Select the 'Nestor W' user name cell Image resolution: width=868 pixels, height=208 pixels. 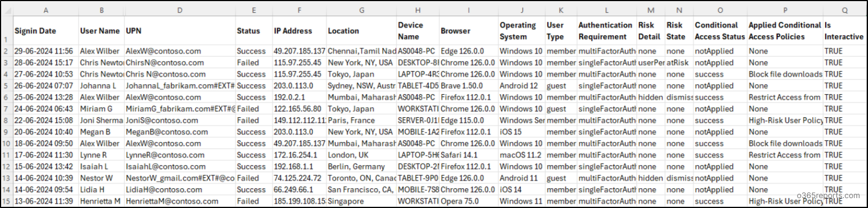101,178
